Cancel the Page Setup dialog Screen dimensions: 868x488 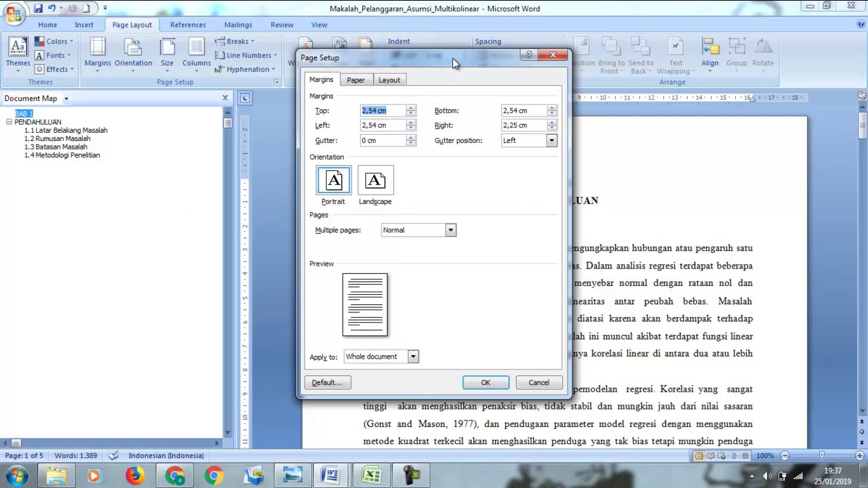[539, 383]
